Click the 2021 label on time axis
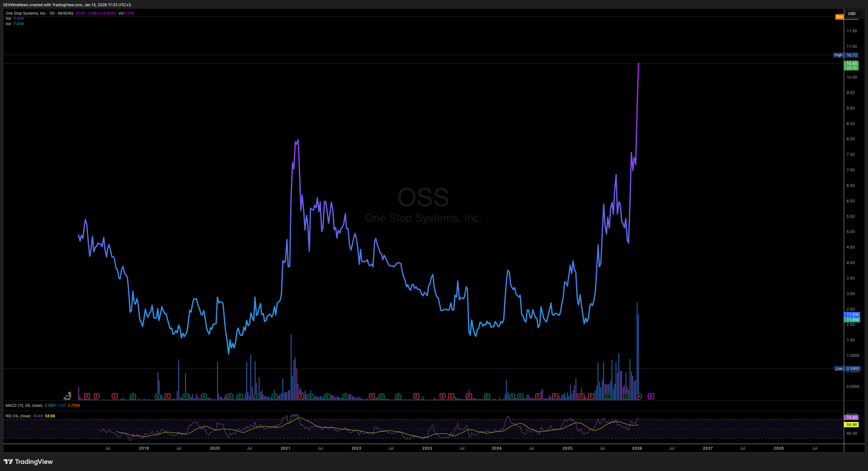The image size is (868, 471). click(285, 448)
